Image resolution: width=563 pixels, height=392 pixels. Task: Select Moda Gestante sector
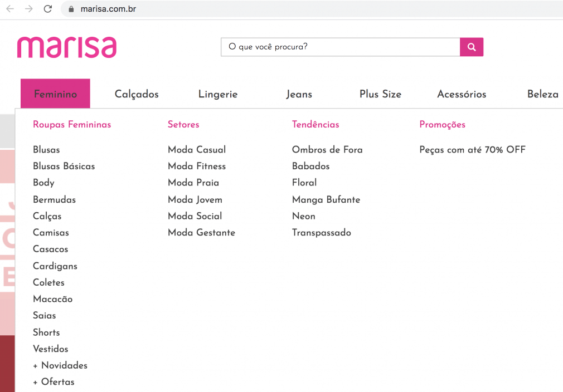click(x=201, y=232)
